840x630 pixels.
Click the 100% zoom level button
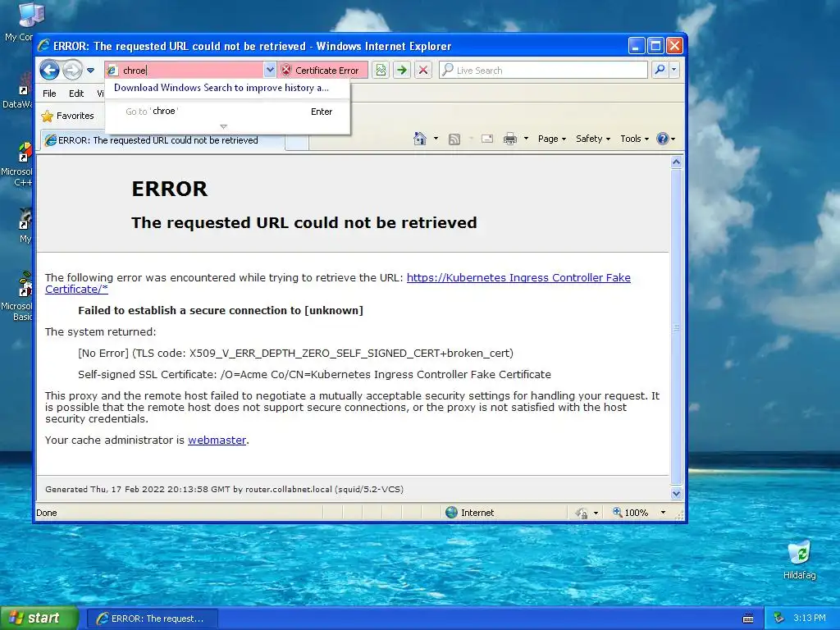click(x=631, y=513)
